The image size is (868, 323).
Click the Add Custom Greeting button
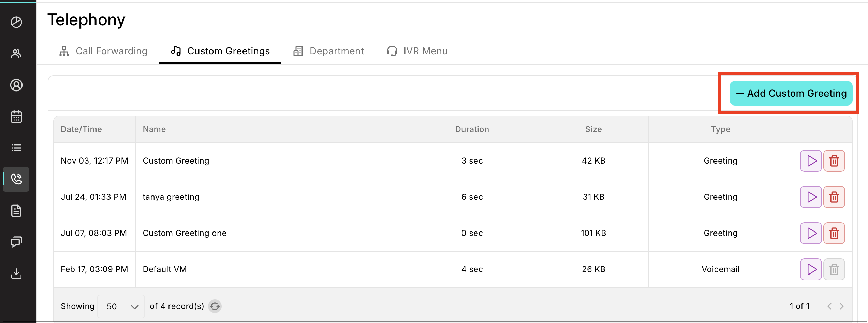click(791, 93)
